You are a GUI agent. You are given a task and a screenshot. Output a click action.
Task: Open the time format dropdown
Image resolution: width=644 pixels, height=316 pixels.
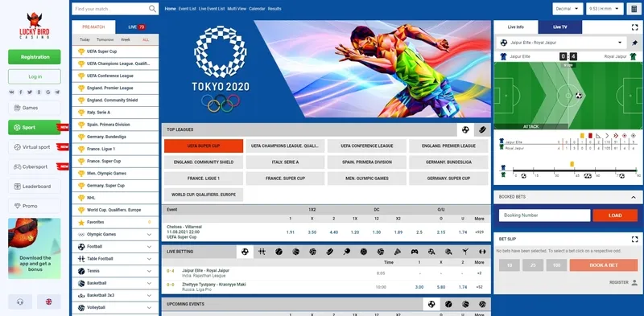[605, 9]
